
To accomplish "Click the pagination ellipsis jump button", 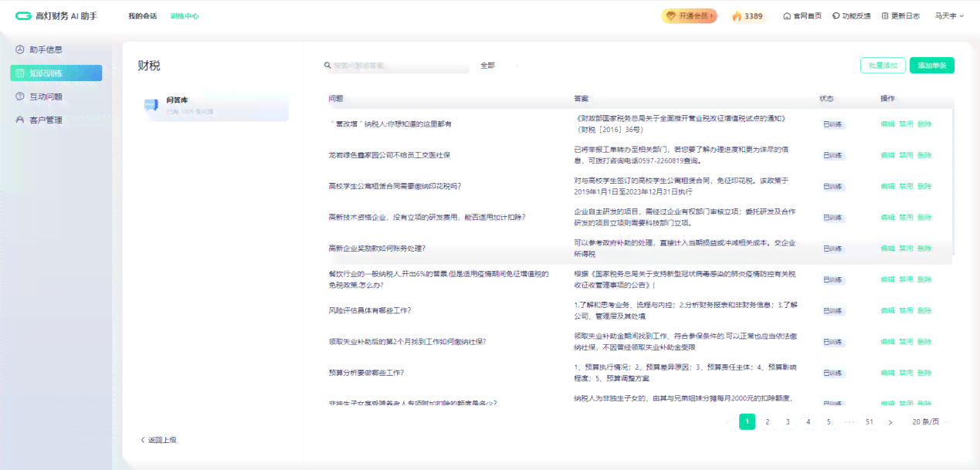I will (849, 422).
